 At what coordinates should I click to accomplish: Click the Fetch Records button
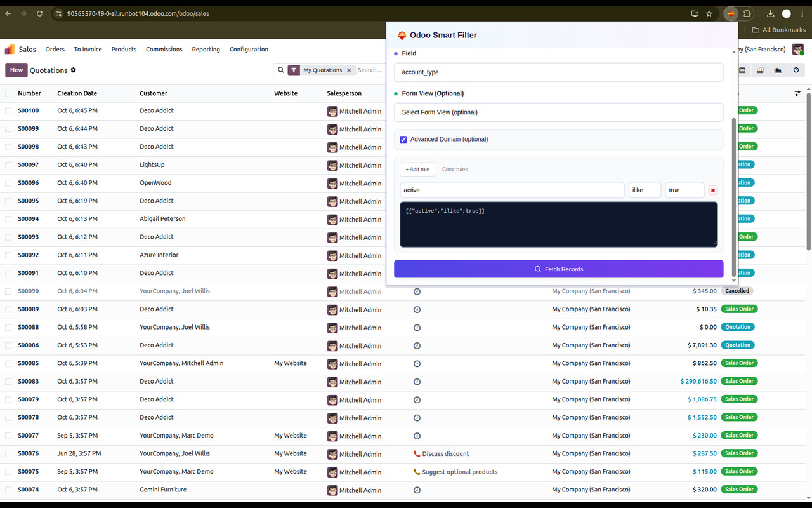(x=558, y=269)
